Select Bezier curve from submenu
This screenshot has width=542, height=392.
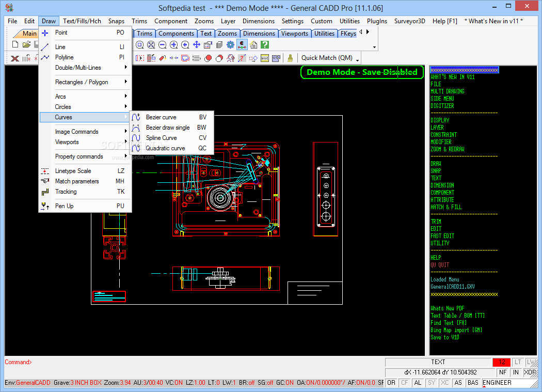pos(172,117)
